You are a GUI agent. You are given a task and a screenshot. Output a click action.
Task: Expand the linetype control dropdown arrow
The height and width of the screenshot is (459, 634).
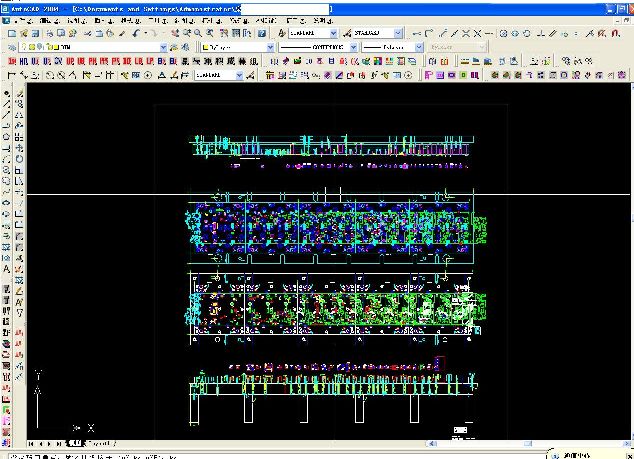coord(353,47)
